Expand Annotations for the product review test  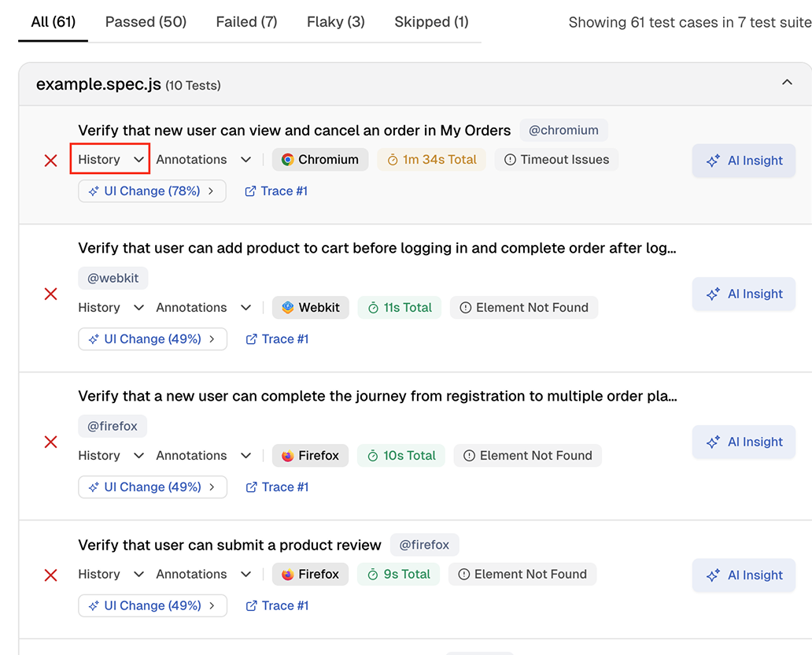pyautogui.click(x=204, y=574)
